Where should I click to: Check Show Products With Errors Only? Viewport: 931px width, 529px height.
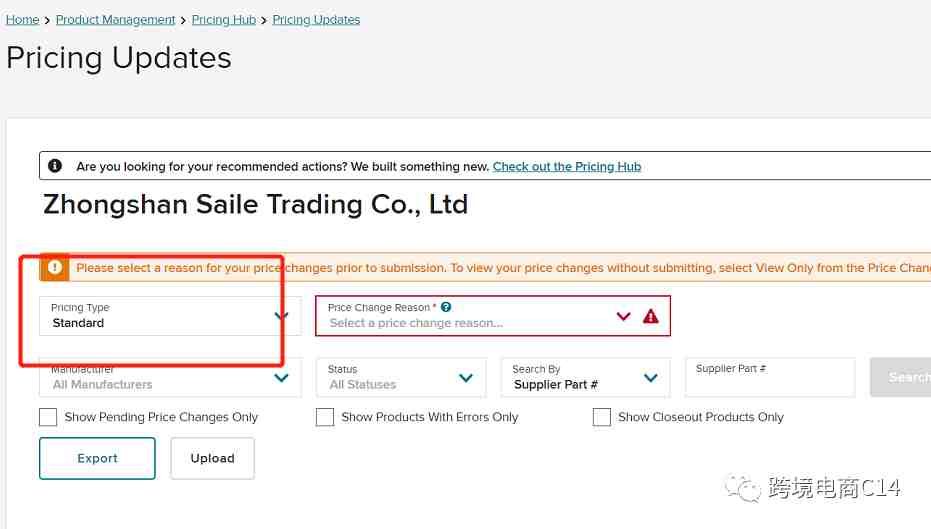tap(325, 417)
